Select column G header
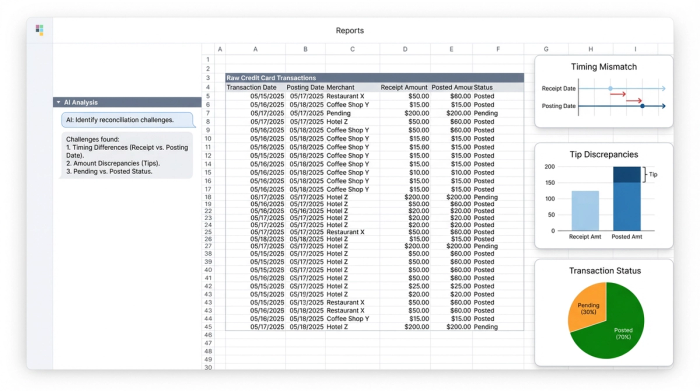 click(x=546, y=49)
